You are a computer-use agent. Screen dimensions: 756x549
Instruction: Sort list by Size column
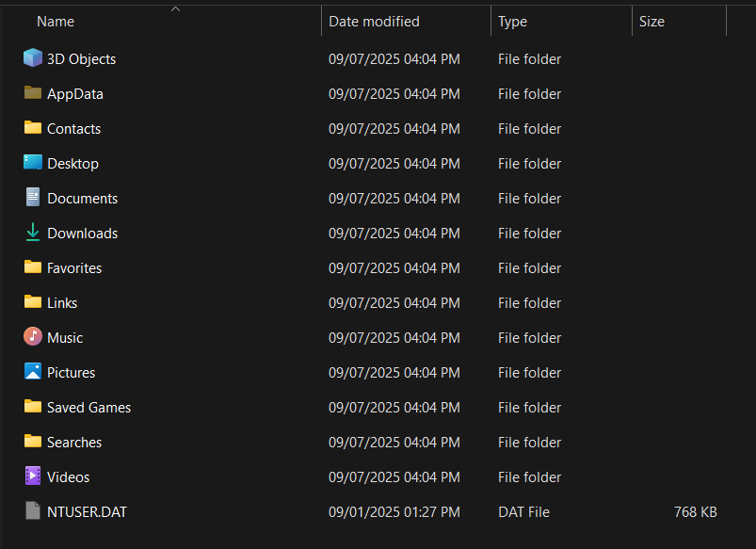(x=651, y=22)
